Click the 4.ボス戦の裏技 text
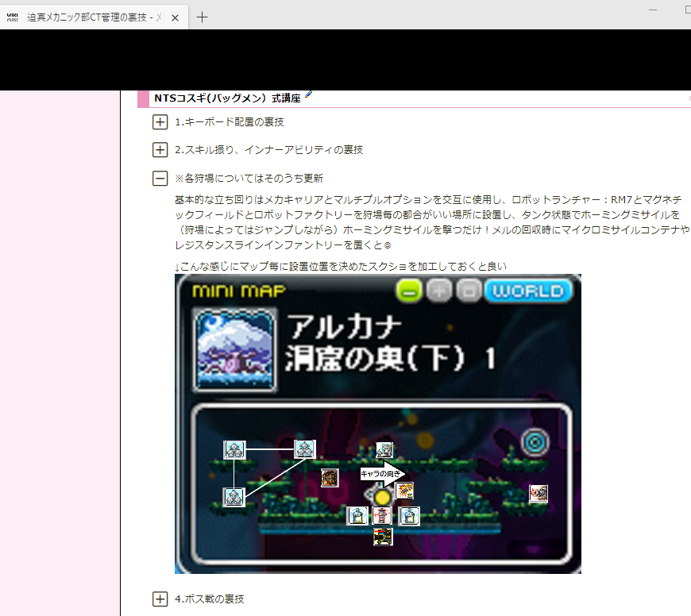 (210, 599)
